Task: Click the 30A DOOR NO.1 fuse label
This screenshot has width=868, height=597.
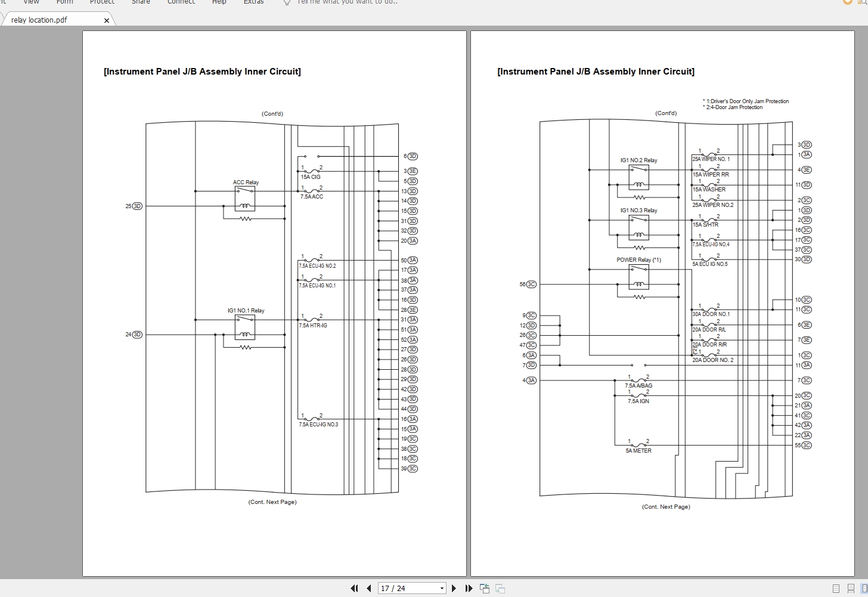Action: 711,314
